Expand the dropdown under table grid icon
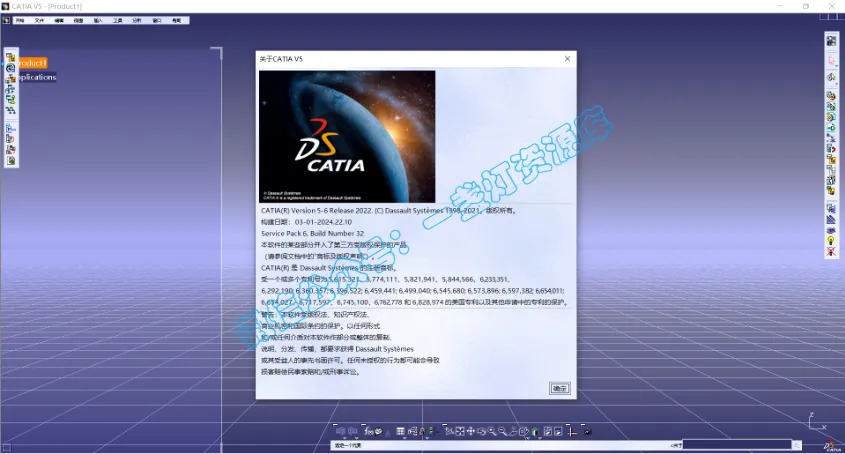The height and width of the screenshot is (454, 845). (404, 438)
